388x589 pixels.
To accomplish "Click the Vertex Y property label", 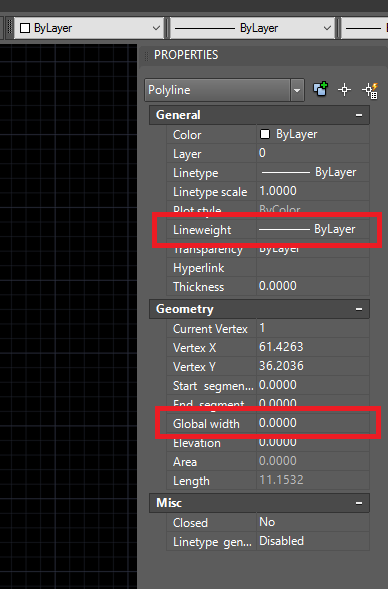I will tap(194, 367).
